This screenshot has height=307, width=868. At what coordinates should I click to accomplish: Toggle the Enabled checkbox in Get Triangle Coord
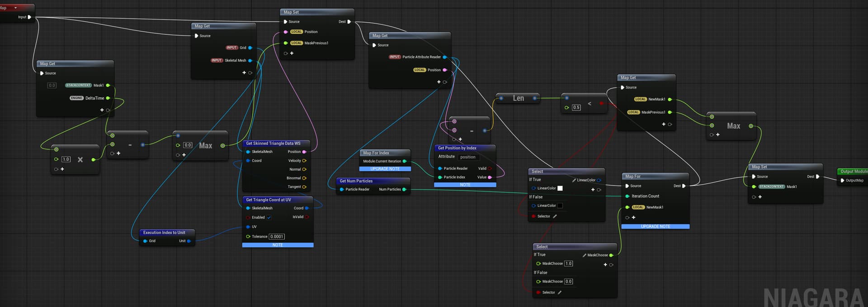[x=269, y=218]
